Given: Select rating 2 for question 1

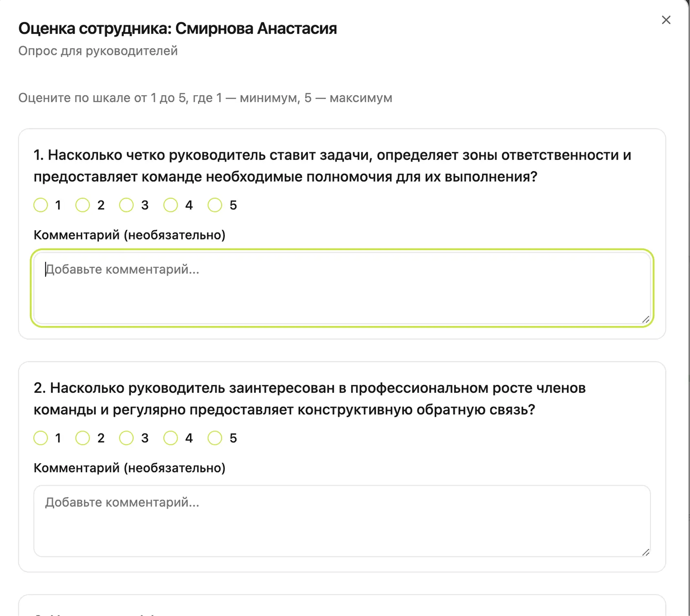Looking at the screenshot, I should coord(83,205).
